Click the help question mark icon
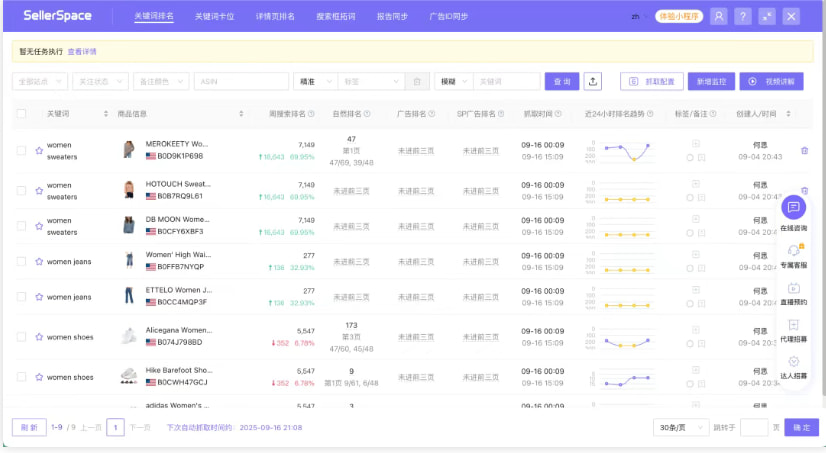826x453 pixels. 743,17
